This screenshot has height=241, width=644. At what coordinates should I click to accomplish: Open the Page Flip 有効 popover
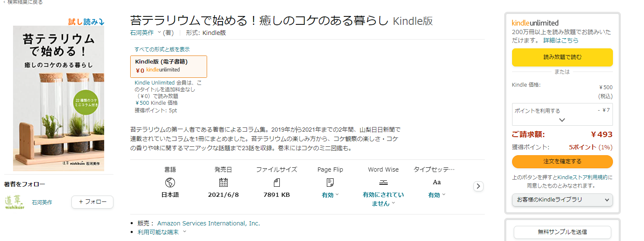tap(330, 195)
